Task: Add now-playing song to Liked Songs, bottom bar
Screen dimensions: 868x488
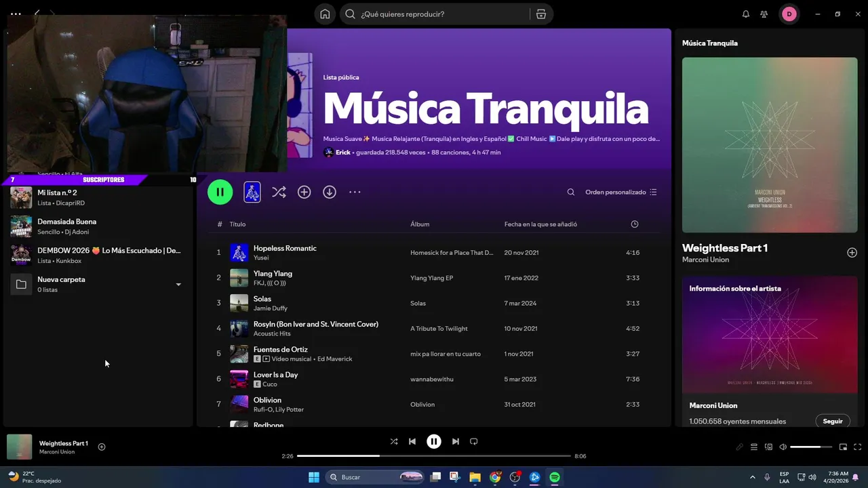Action: (x=102, y=447)
